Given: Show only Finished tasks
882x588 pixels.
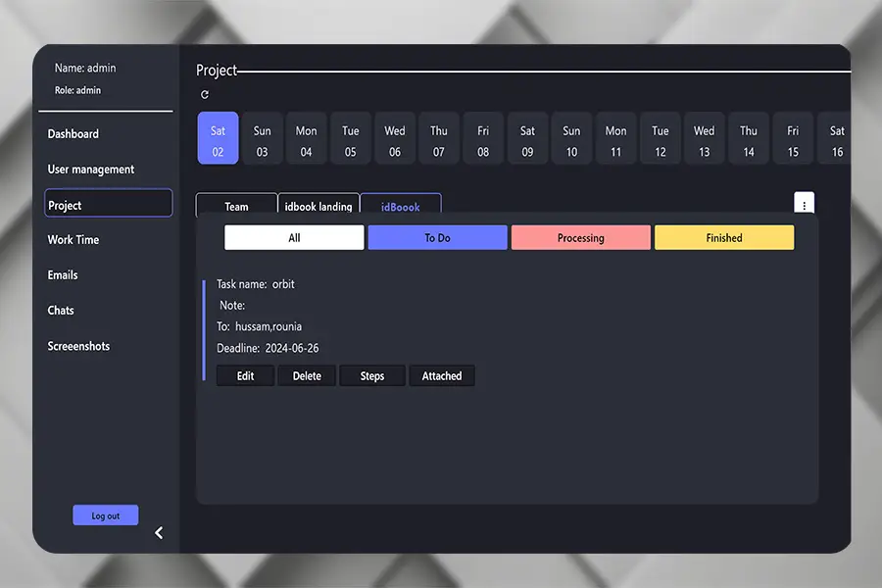Looking at the screenshot, I should coord(724,237).
